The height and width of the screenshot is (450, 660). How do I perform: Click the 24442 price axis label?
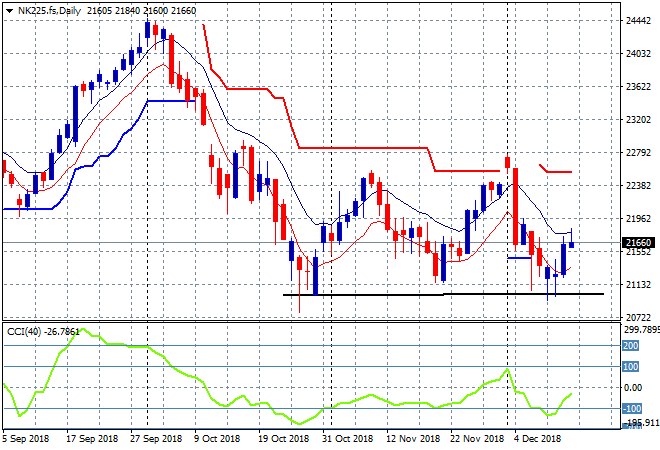click(x=639, y=21)
